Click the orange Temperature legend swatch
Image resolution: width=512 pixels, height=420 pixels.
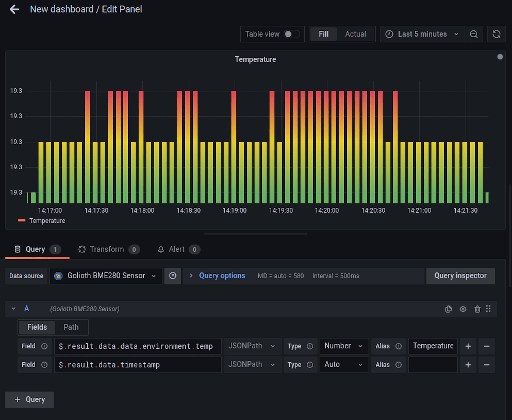tap(21, 221)
